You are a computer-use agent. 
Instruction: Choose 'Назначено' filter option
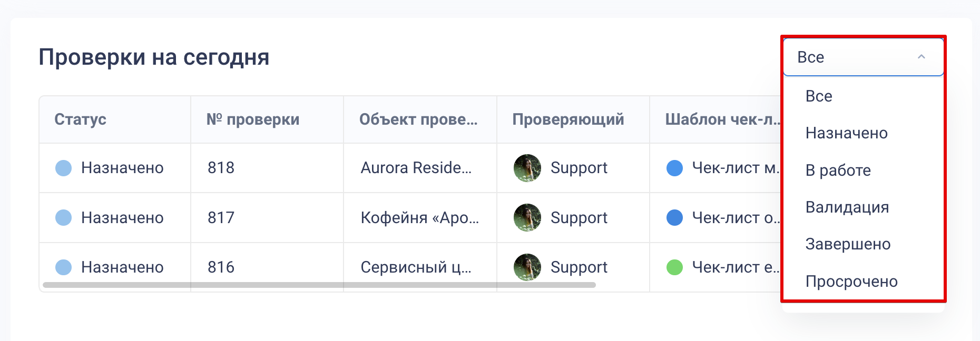846,133
